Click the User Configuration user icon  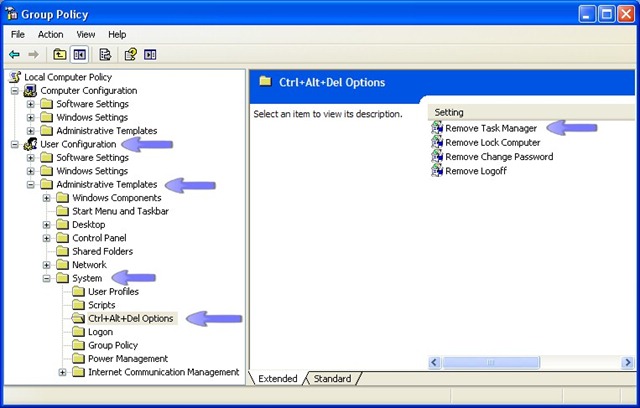pos(30,144)
